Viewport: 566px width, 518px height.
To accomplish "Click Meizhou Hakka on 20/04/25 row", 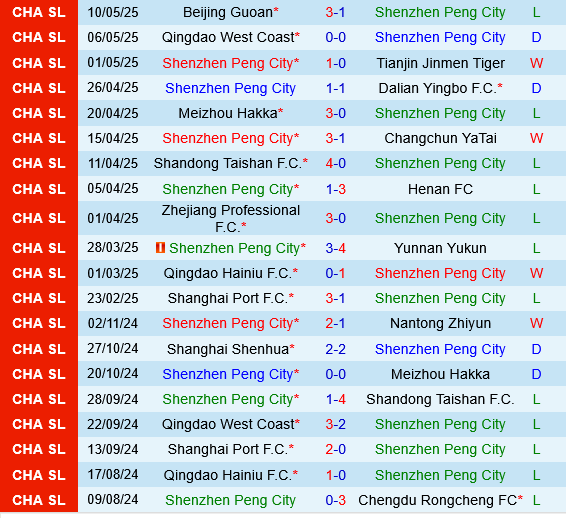I will [228, 114].
